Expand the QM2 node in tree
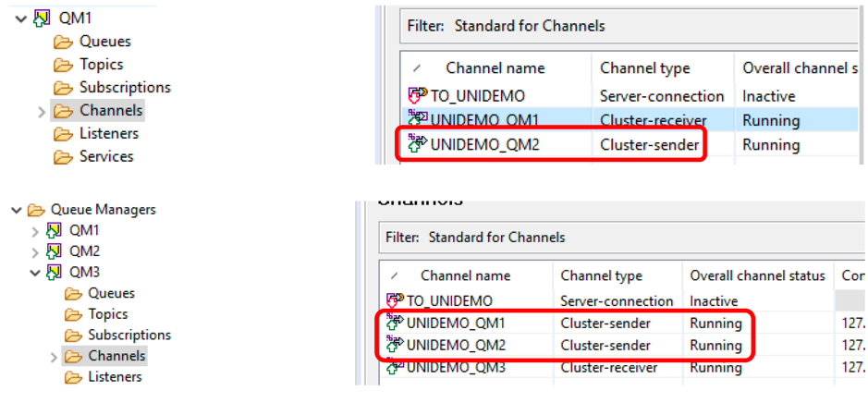Image resolution: width=868 pixels, height=403 pixels. coord(36,252)
